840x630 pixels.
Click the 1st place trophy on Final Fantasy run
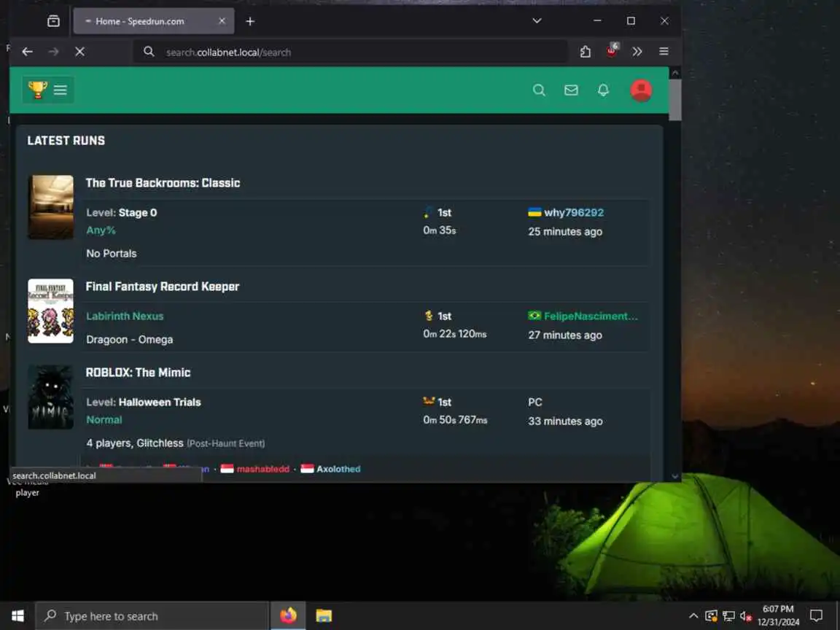(428, 316)
